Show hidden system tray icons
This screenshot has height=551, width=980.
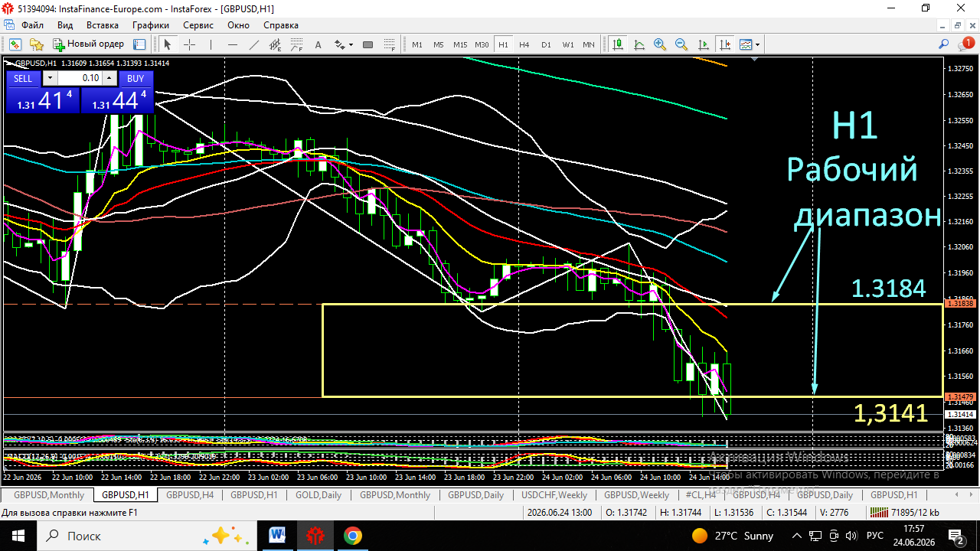(x=797, y=536)
